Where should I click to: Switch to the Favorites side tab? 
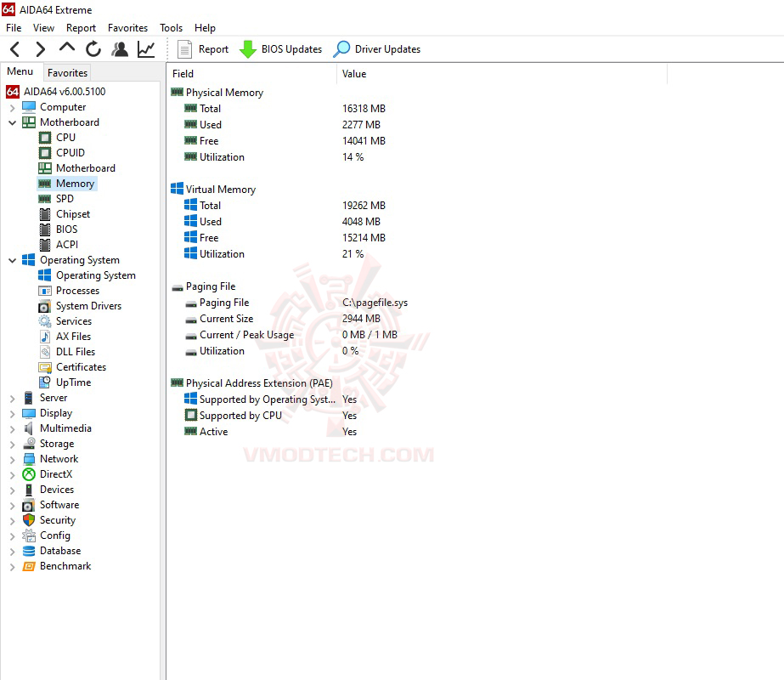click(x=67, y=73)
